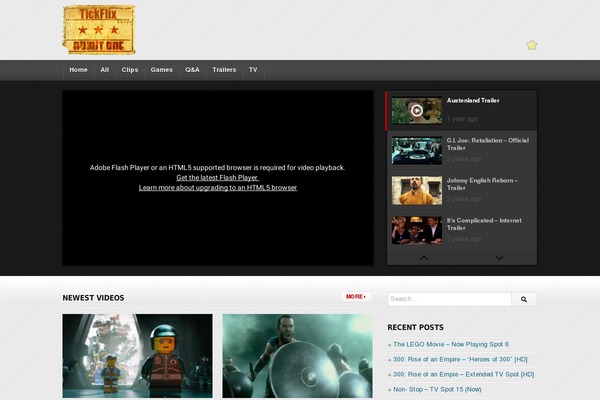Open the All menu item
Image resolution: width=600 pixels, height=400 pixels.
[x=104, y=70]
